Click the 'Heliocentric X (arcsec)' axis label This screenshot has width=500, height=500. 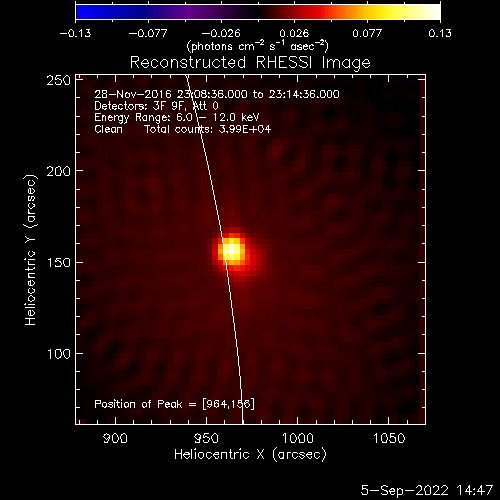[250, 455]
